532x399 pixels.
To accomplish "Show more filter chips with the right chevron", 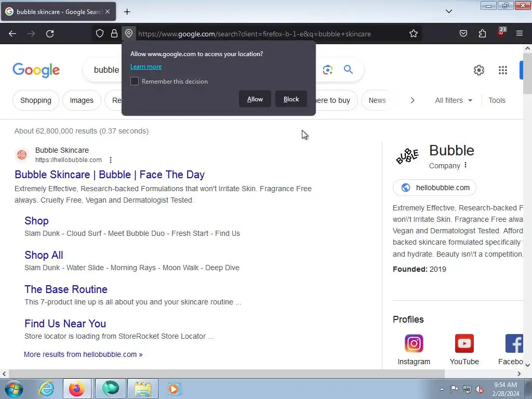I will (x=413, y=100).
